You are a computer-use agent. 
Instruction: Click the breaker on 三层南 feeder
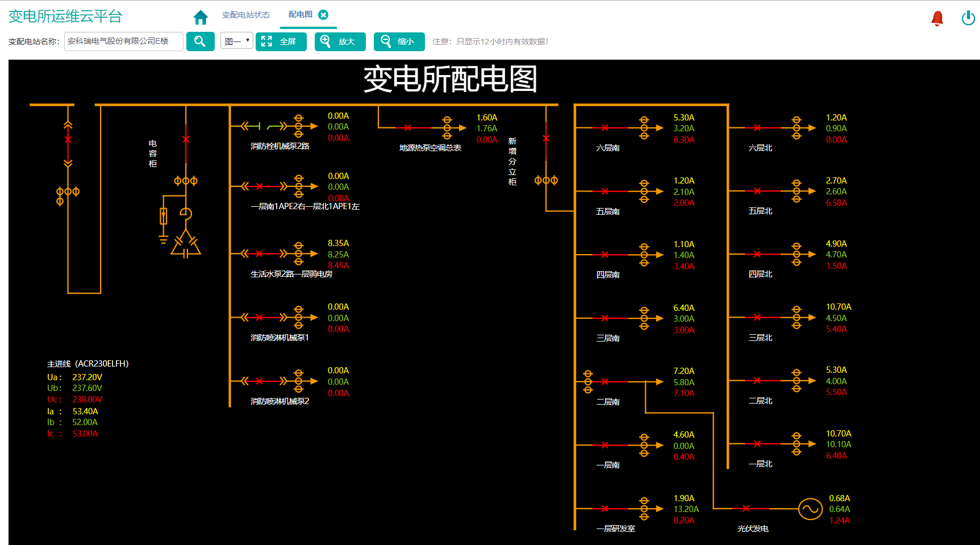pyautogui.click(x=604, y=318)
